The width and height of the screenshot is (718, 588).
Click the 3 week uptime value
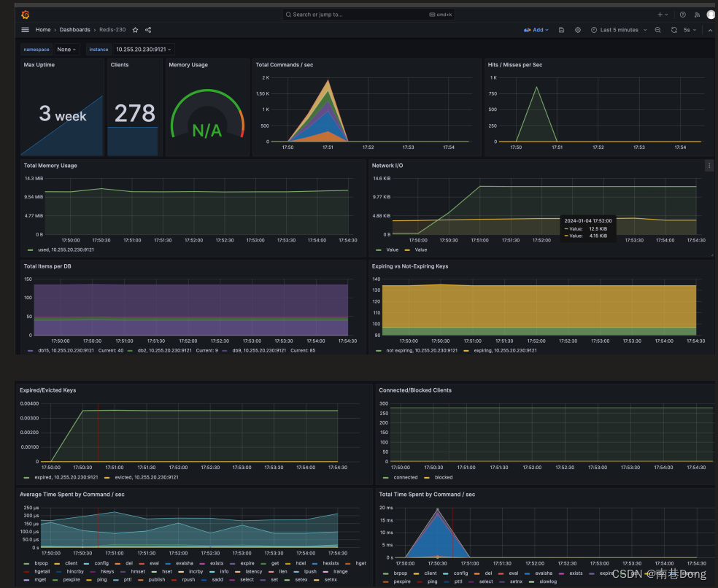(x=63, y=114)
